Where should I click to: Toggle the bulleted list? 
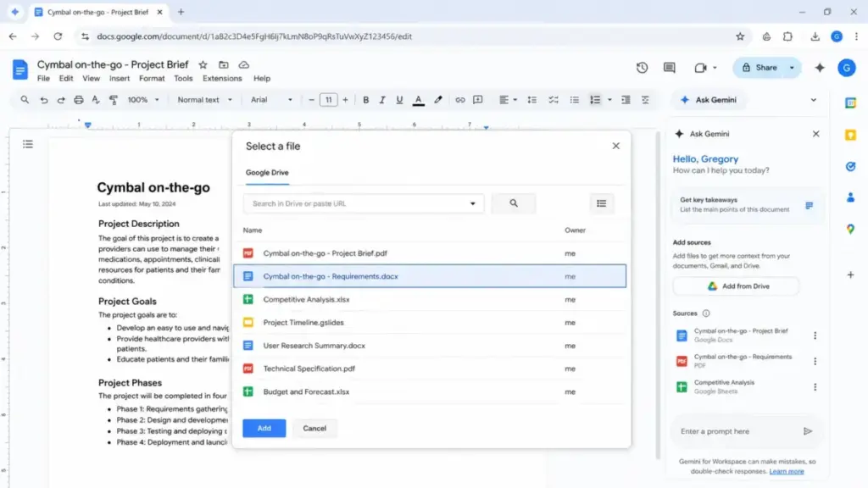coord(575,100)
